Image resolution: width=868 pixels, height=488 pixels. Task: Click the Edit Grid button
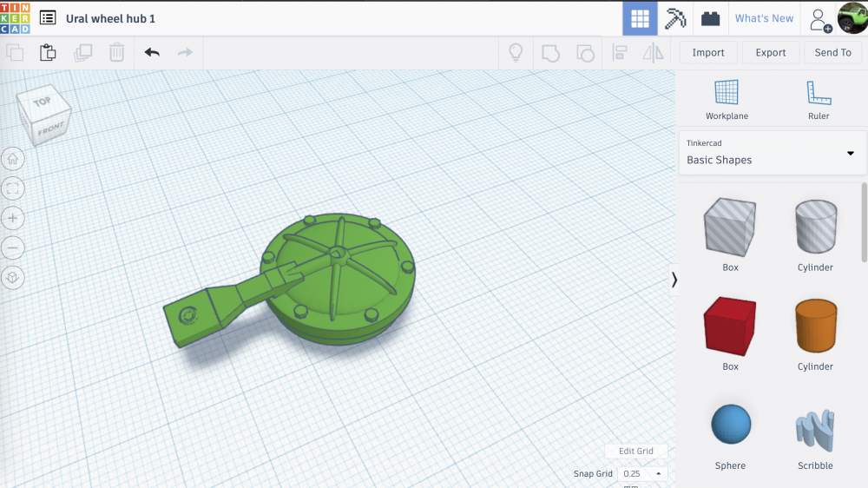coord(635,451)
